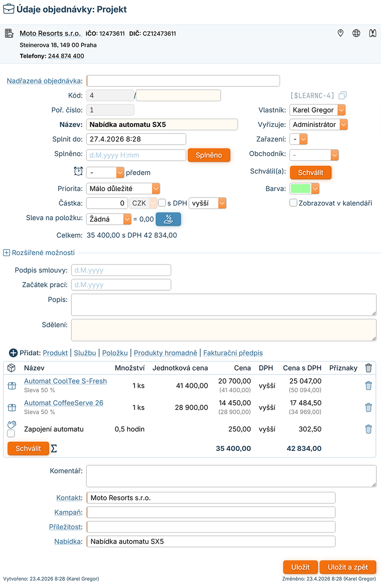Delete the Zapojení automatu row
Viewport: 381px width, 588px height.
pyautogui.click(x=368, y=429)
